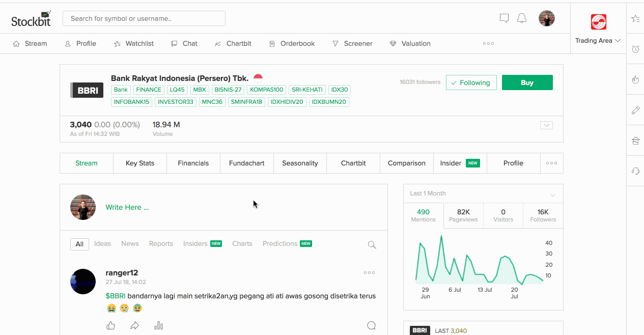
Task: Click the BISNIS-27 tag
Action: (x=228, y=90)
